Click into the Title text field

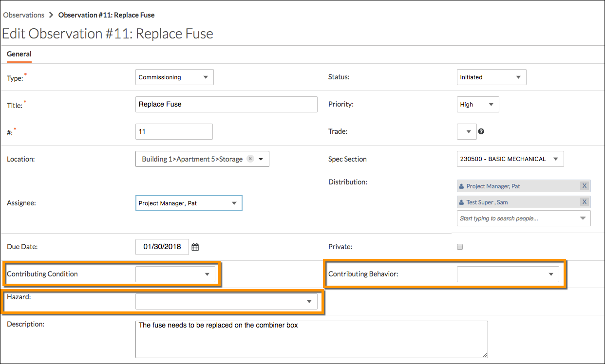[x=226, y=104]
